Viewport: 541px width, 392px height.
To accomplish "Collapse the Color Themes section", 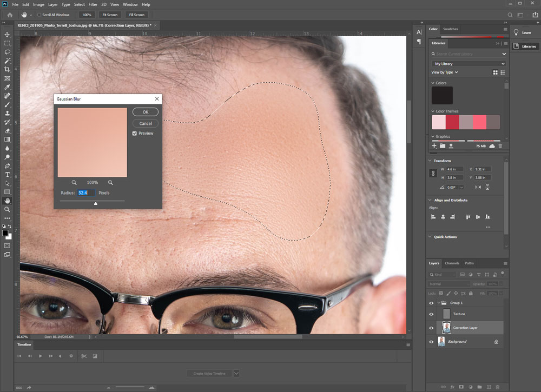I will coord(433,111).
